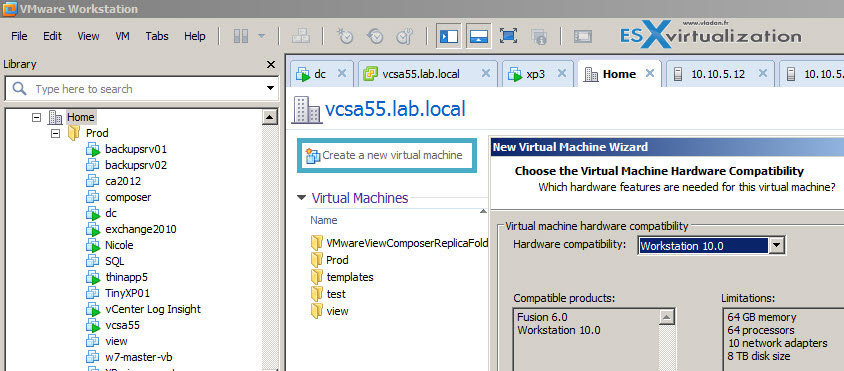
Task: Click Create a new virtual machine
Action: click(386, 156)
